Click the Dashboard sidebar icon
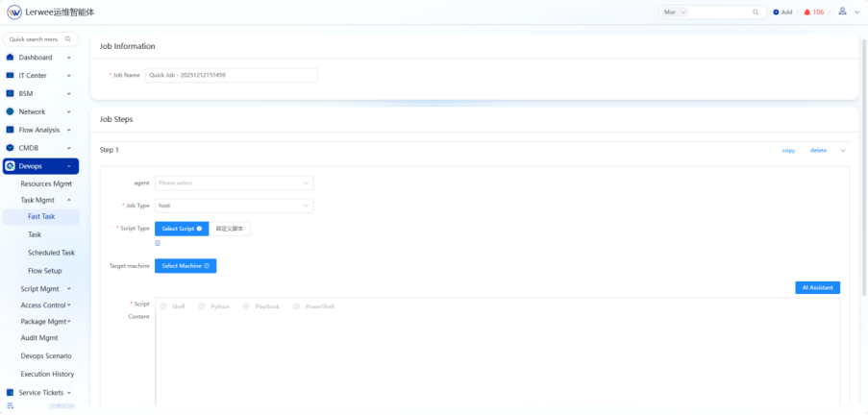The height and width of the screenshot is (415, 868). [11, 58]
